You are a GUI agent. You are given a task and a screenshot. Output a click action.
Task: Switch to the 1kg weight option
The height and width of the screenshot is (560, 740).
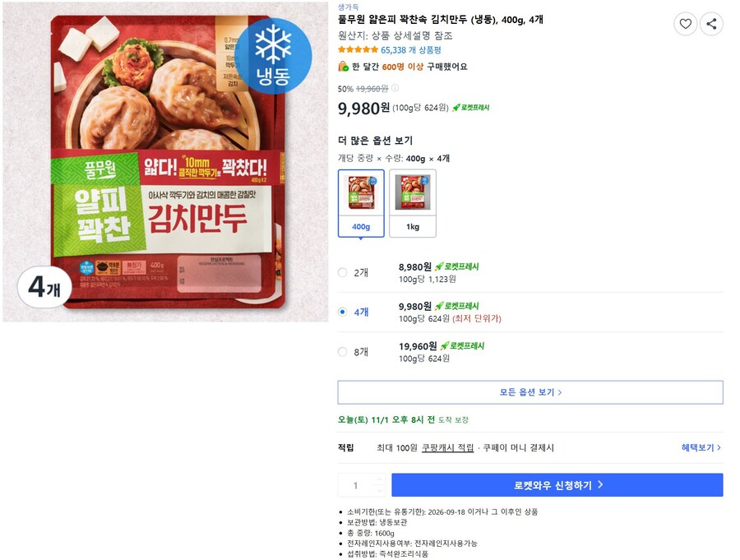pyautogui.click(x=412, y=197)
